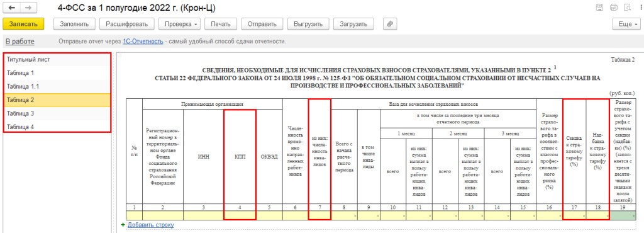Open attached files via paperclip icon
Image resolution: width=644 pixels, height=233 pixels.
390,24
